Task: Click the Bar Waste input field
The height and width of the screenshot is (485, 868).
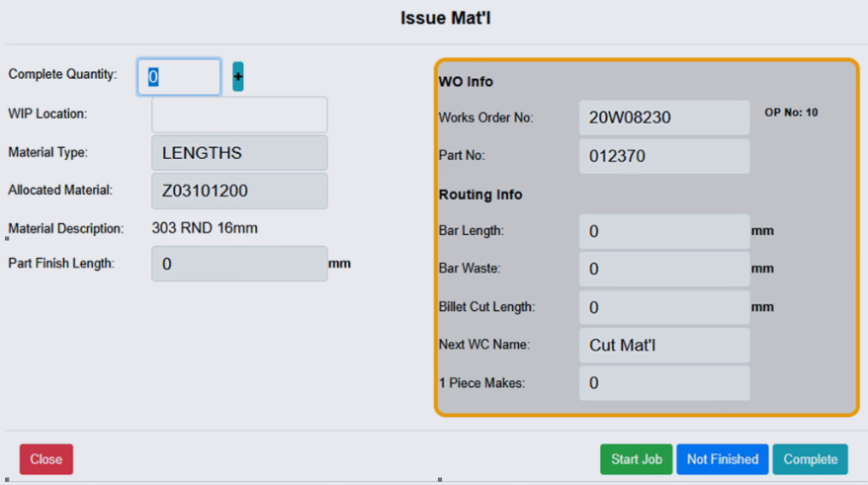Action: coord(664,269)
